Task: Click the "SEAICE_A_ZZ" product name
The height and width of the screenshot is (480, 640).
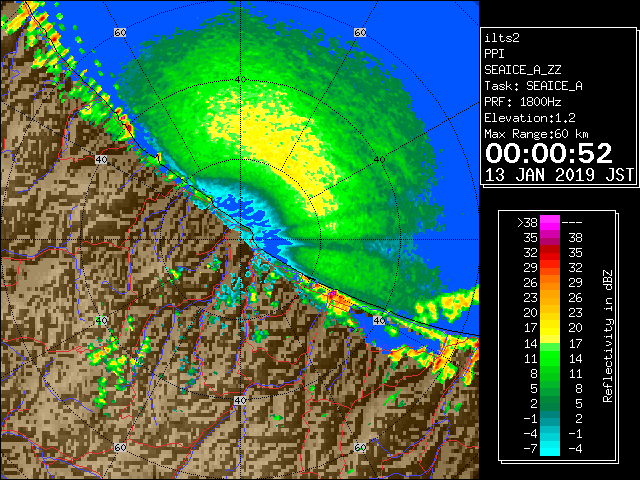Action: coord(522,70)
